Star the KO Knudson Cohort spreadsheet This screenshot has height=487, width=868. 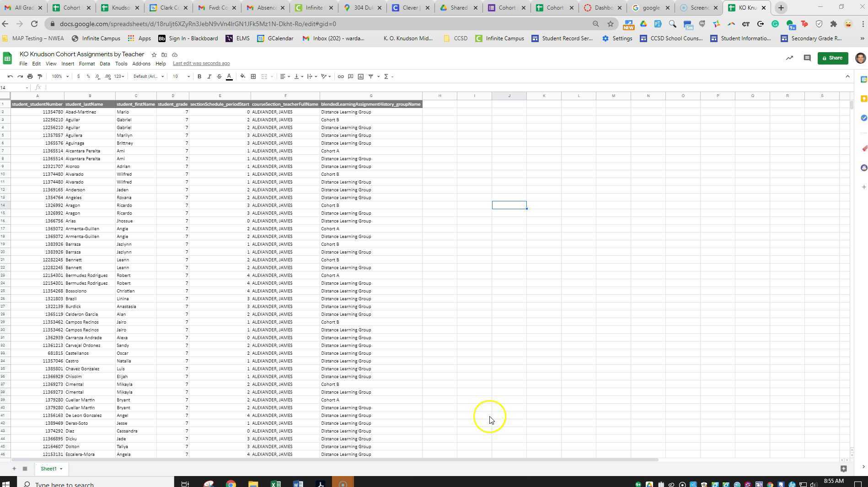(154, 54)
